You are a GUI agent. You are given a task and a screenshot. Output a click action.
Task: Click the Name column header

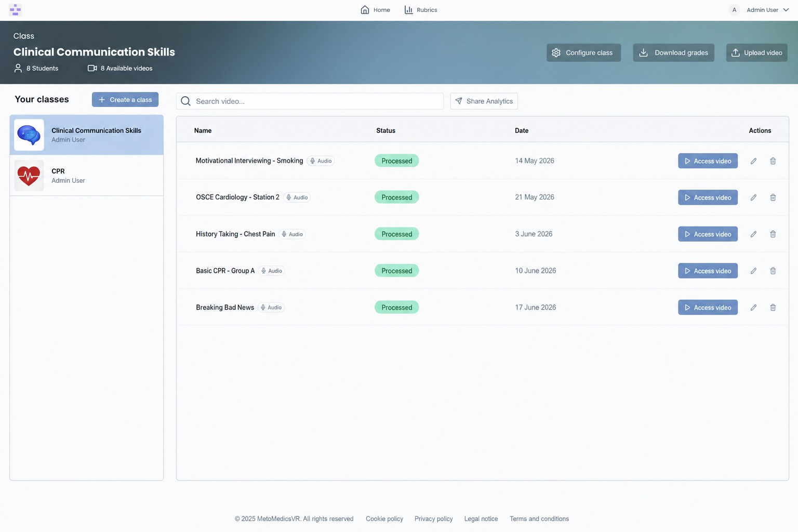(203, 131)
